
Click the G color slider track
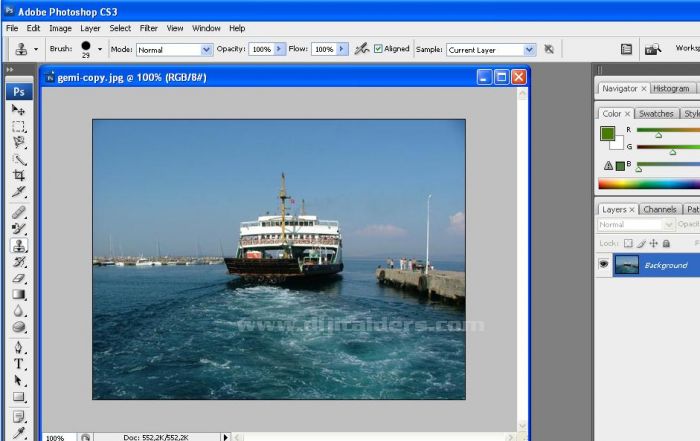coord(668,147)
